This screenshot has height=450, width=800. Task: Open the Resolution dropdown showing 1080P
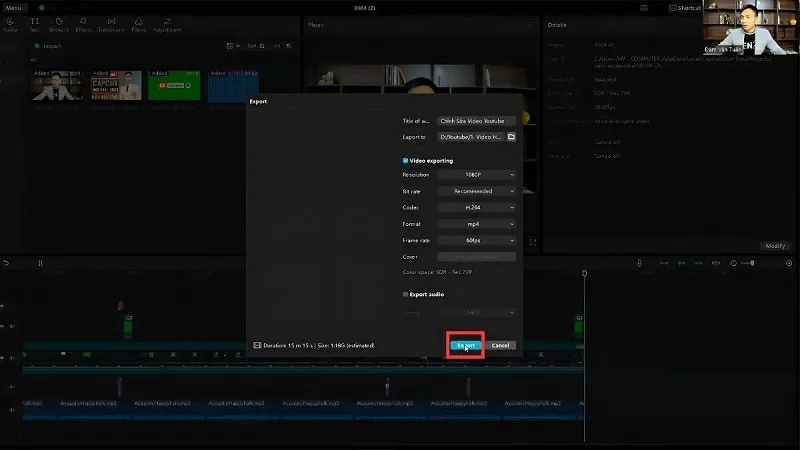coord(477,174)
